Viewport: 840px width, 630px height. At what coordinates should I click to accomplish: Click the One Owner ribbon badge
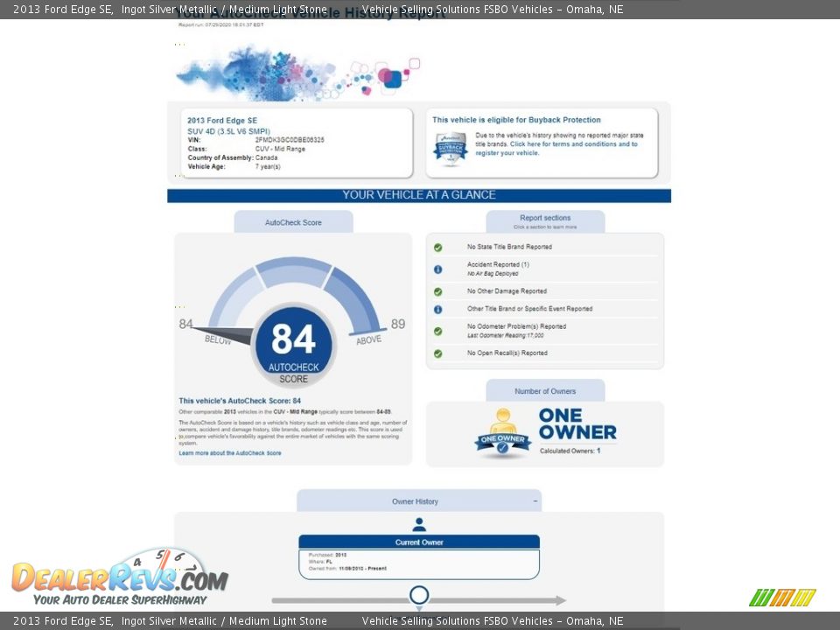502,435
